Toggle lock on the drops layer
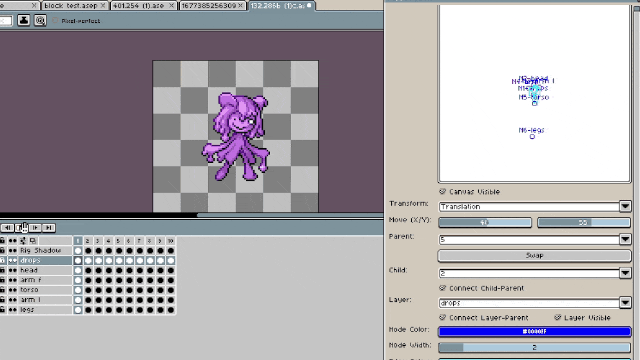Image resolution: width=640 pixels, height=360 pixels. 2,260
